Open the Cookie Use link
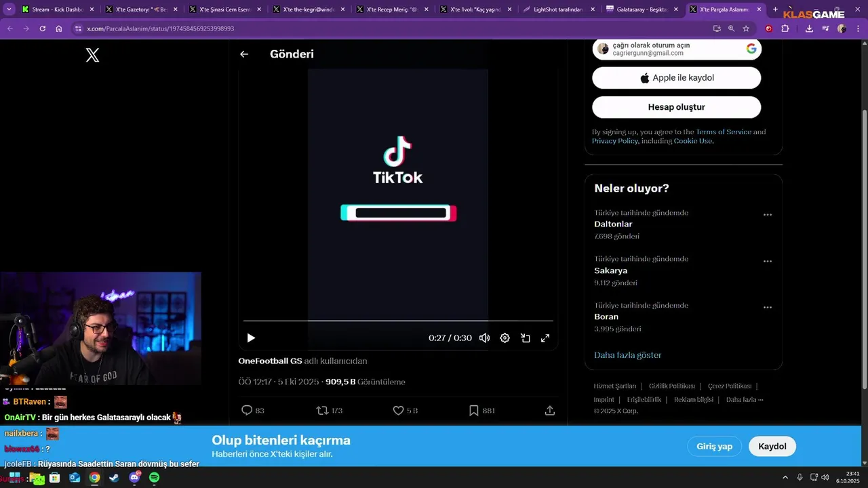 click(692, 141)
